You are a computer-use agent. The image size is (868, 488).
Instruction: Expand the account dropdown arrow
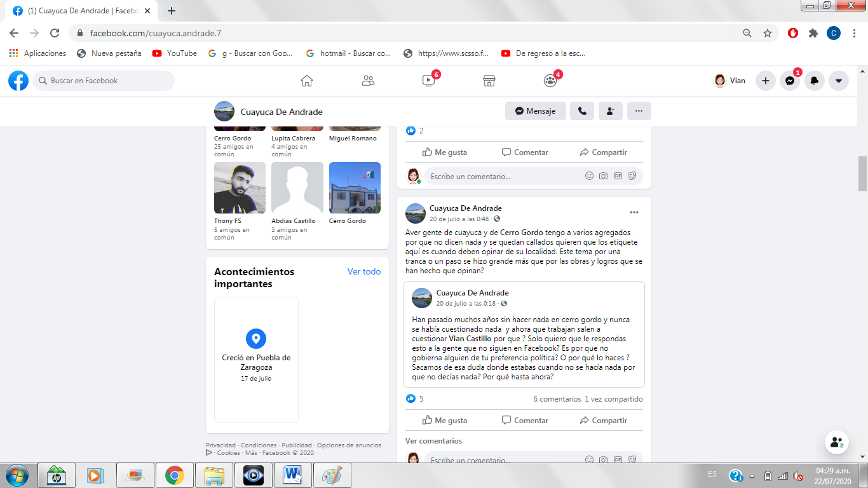pos(839,81)
